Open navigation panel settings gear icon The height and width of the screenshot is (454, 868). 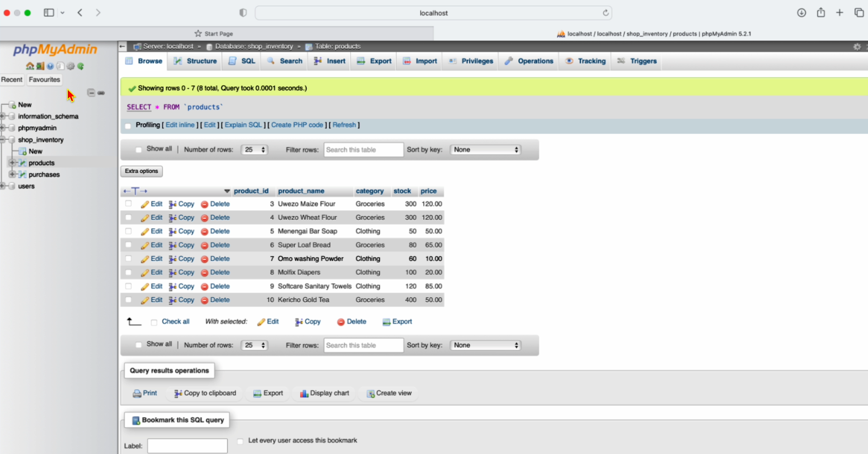click(71, 66)
